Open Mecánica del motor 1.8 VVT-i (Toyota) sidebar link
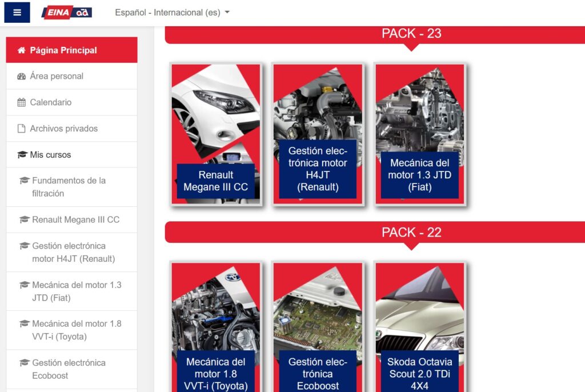 (x=71, y=330)
